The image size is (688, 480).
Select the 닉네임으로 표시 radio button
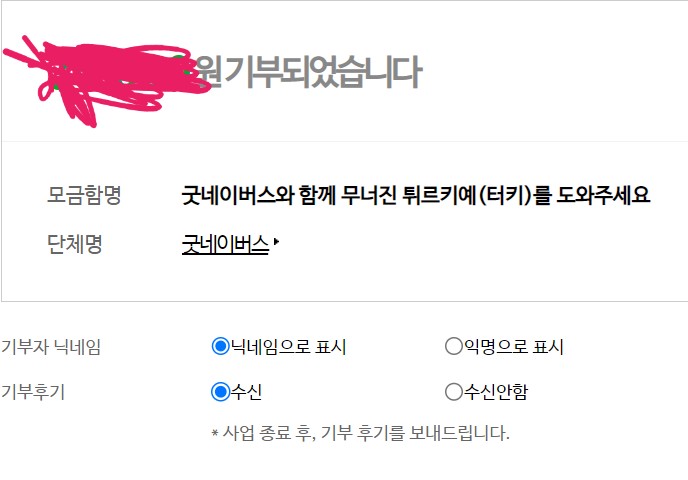(220, 346)
